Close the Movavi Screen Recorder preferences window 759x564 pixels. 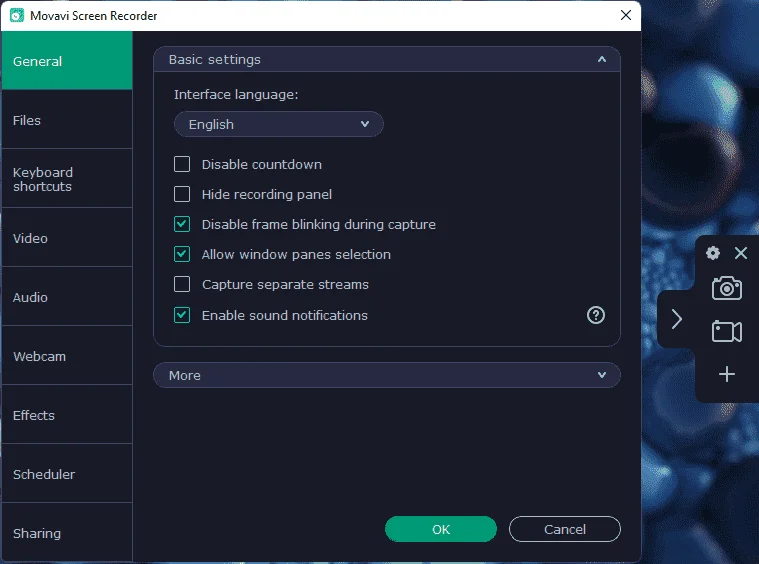pos(626,15)
